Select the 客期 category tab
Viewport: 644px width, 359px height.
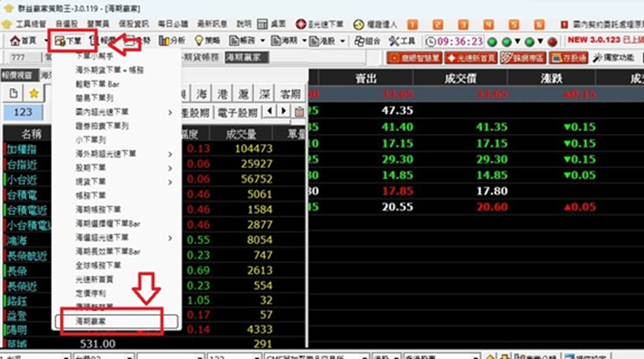pos(291,94)
